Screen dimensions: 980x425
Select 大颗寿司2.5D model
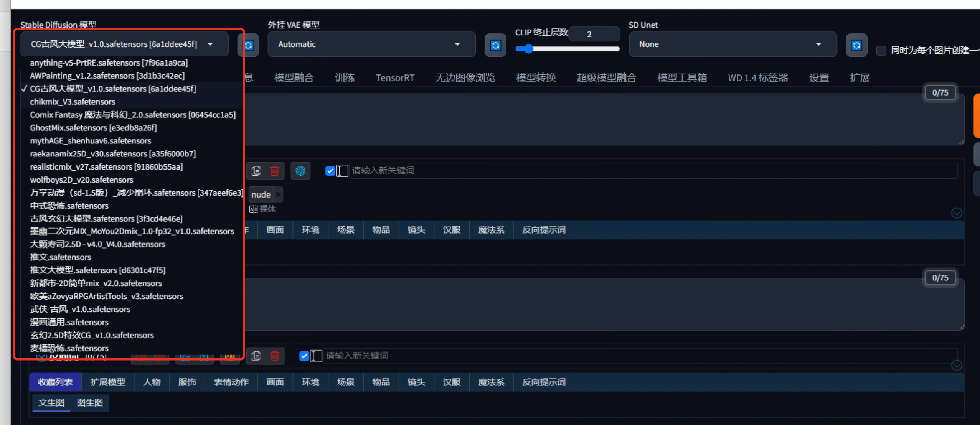[132, 244]
